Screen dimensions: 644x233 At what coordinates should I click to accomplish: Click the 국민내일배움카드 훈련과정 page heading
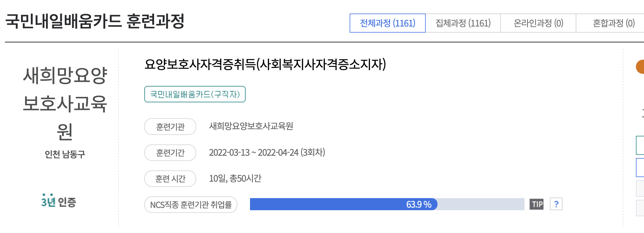[x=97, y=20]
